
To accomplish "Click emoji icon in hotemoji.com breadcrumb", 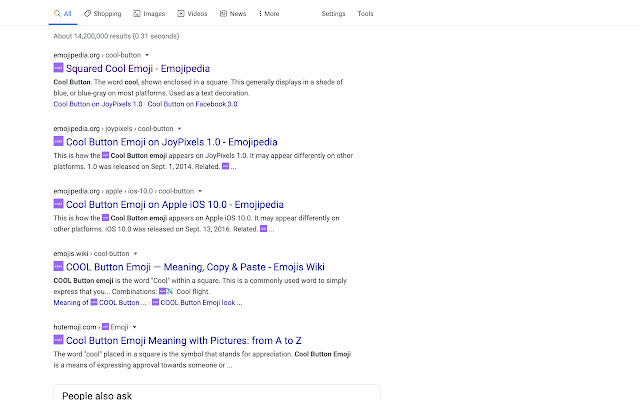I will (x=105, y=327).
